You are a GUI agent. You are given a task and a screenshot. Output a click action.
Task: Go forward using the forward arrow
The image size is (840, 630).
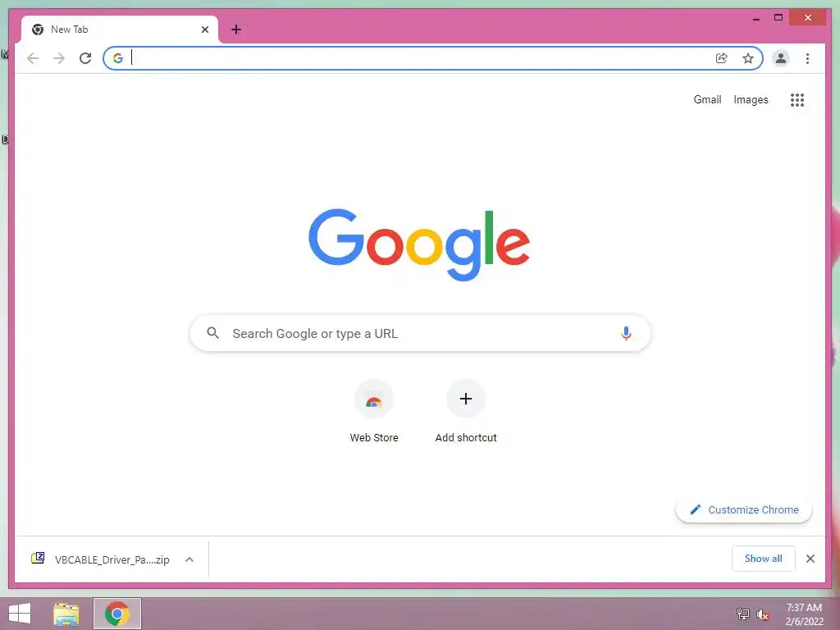click(x=59, y=58)
